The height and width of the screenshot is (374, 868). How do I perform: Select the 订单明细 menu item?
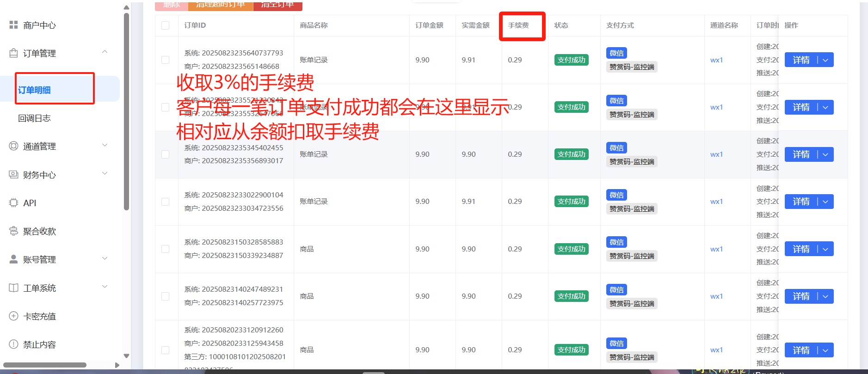point(34,90)
